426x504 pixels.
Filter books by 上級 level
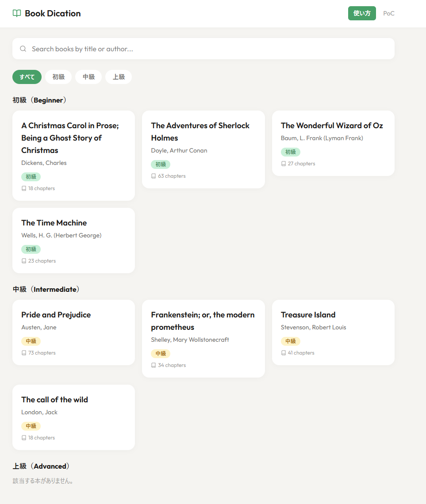[x=119, y=77]
